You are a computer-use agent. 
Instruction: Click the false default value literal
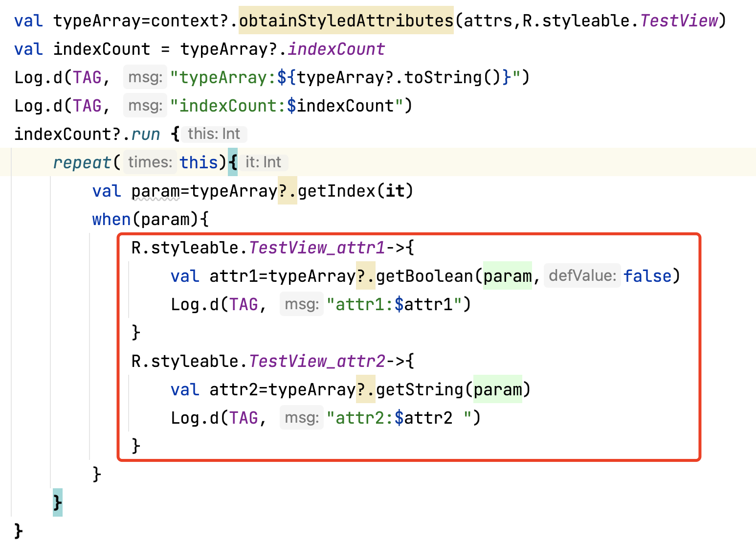tap(647, 276)
